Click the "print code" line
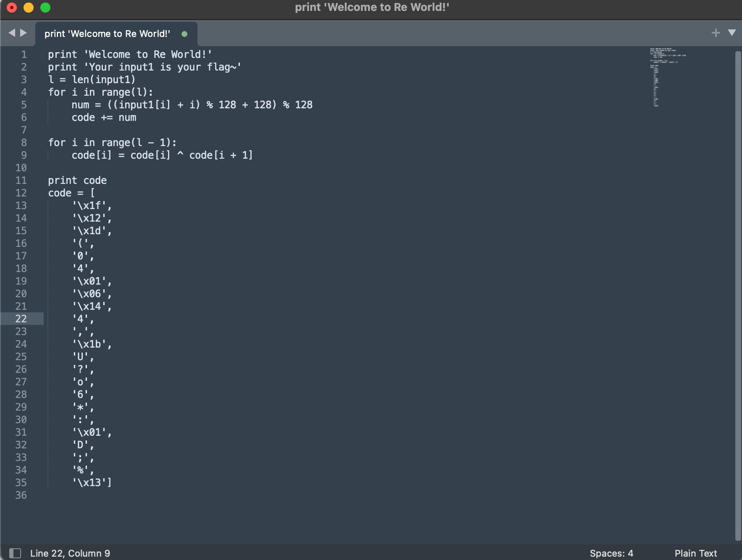This screenshot has width=742, height=560. tap(77, 181)
